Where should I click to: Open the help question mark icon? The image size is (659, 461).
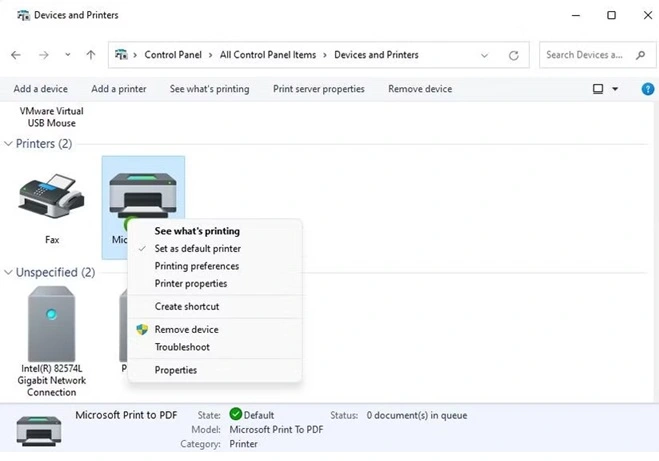click(x=642, y=89)
